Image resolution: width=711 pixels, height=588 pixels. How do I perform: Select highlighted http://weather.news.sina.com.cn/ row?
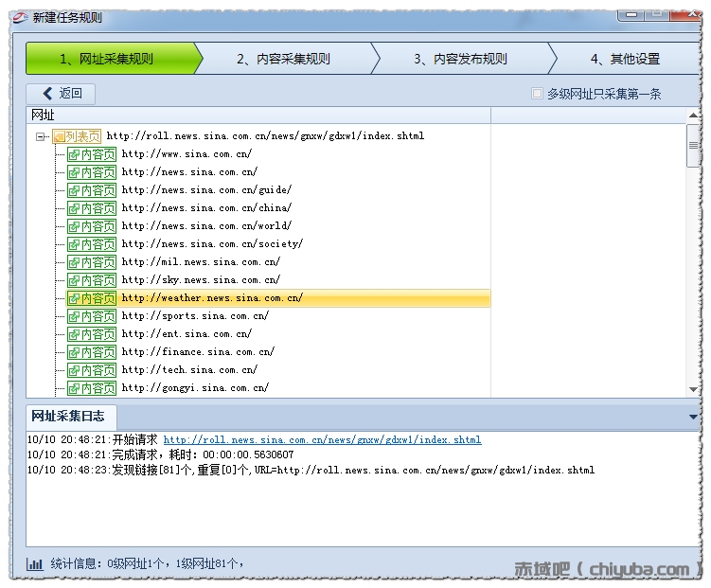[278, 298]
